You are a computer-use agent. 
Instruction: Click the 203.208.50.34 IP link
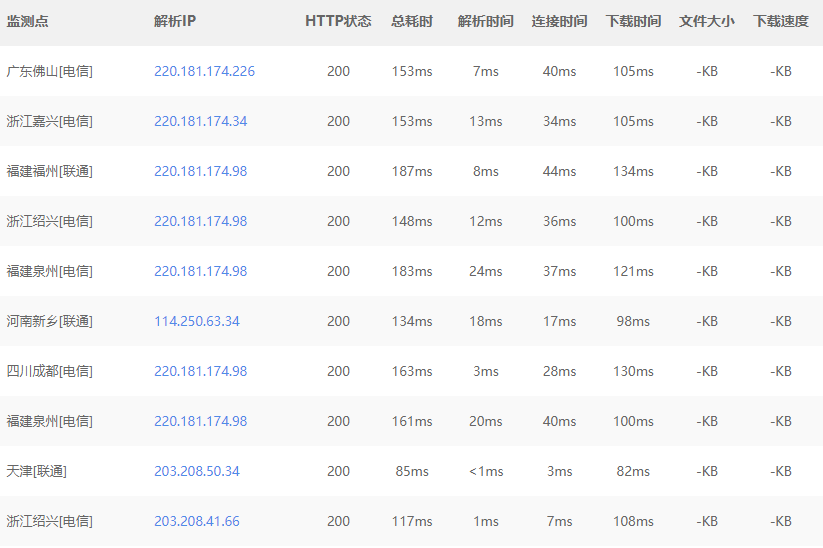pos(197,471)
